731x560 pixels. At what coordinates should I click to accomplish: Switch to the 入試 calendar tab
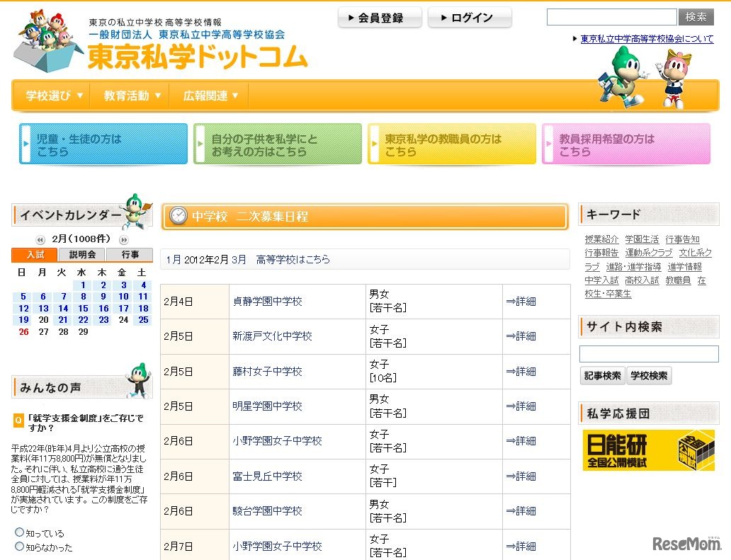pyautogui.click(x=35, y=254)
